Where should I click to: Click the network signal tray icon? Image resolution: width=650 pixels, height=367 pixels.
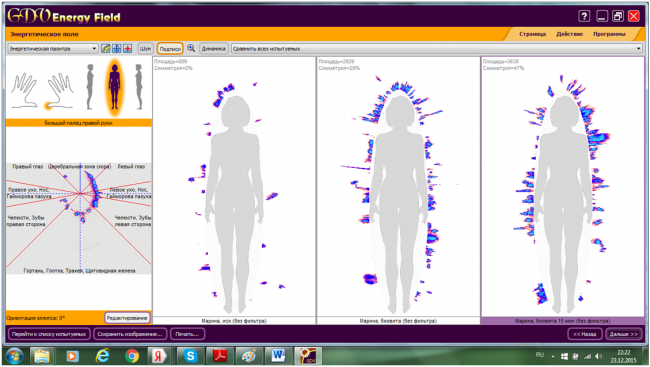click(587, 356)
